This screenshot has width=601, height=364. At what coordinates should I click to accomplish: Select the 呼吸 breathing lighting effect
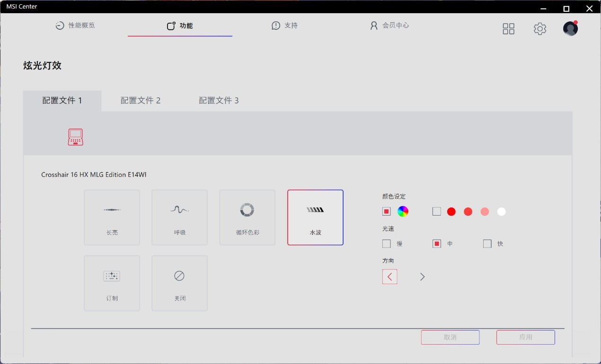click(179, 217)
